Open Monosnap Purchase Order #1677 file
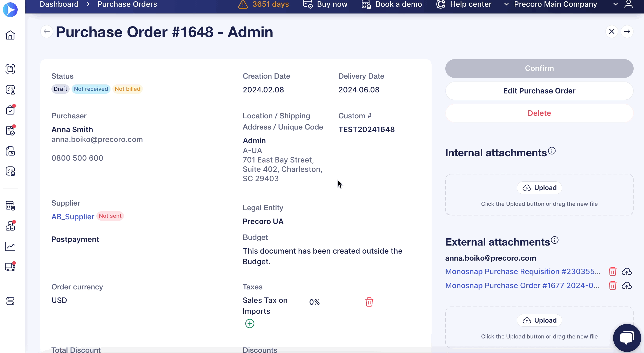The image size is (644, 353). point(522,286)
